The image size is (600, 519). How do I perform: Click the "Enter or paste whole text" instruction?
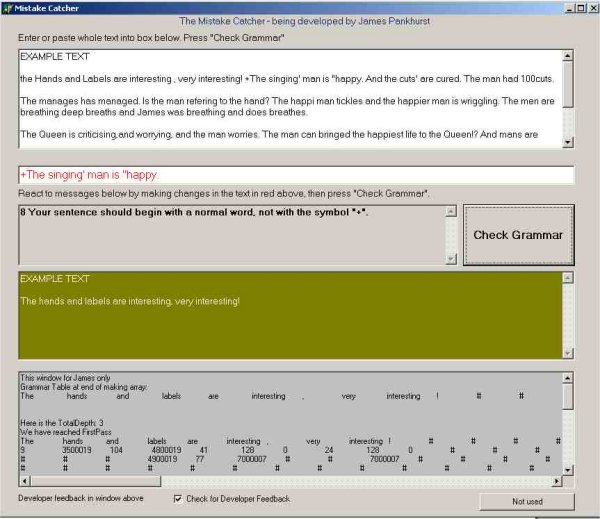coord(151,38)
